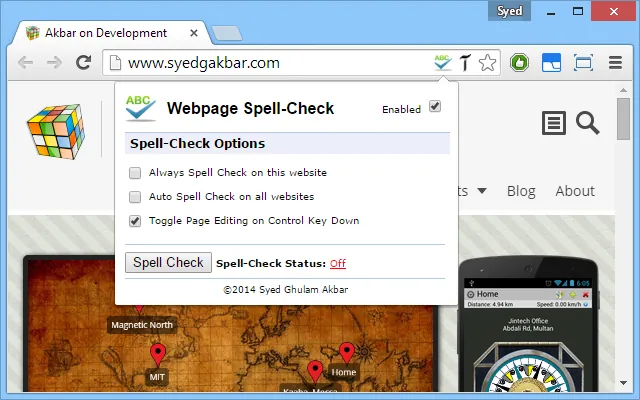The width and height of the screenshot is (640, 400).
Task: Click the page vertical scrollbar thumb
Action: coord(623,119)
